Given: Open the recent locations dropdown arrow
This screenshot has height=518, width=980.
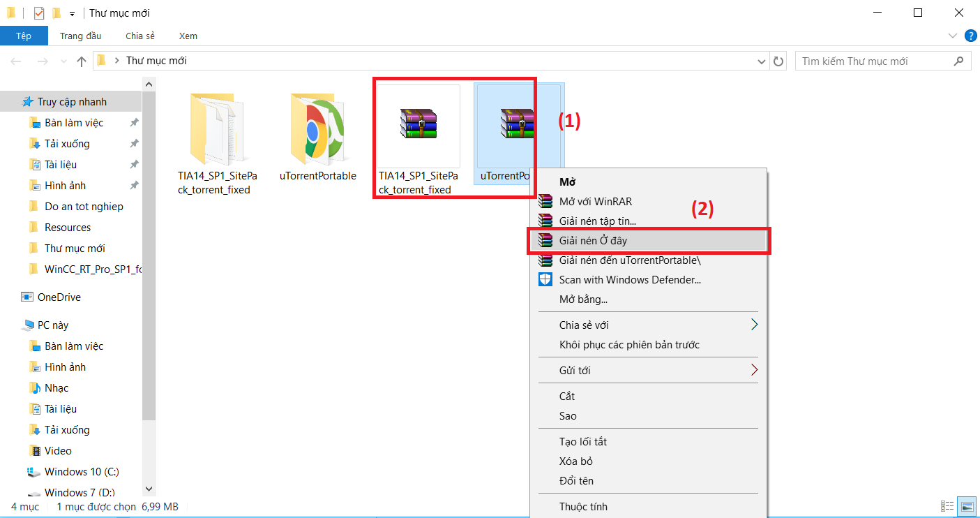Looking at the screenshot, I should [x=63, y=61].
